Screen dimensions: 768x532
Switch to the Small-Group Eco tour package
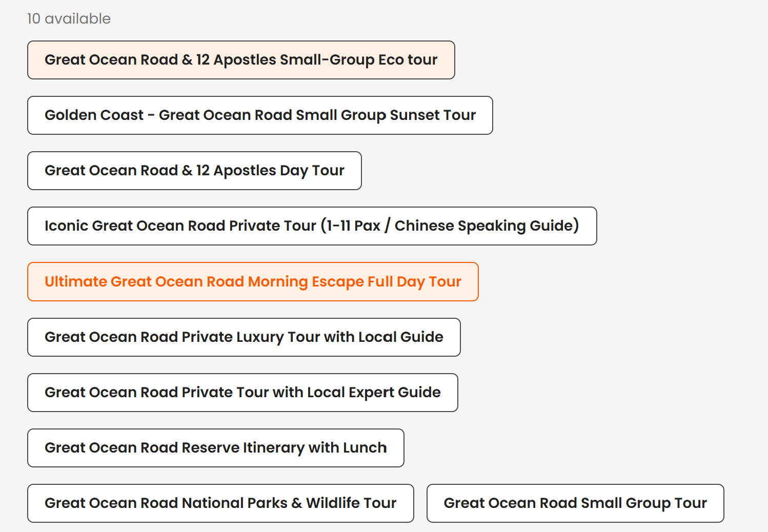point(241,60)
